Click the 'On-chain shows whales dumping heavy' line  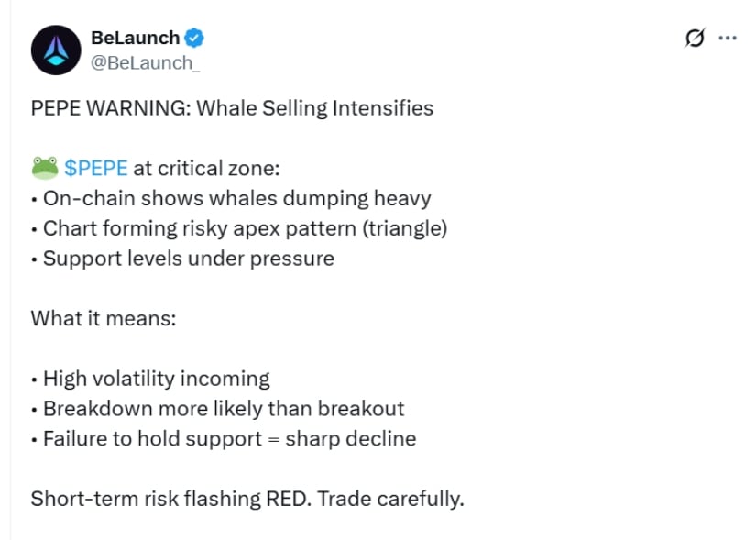[236, 198]
